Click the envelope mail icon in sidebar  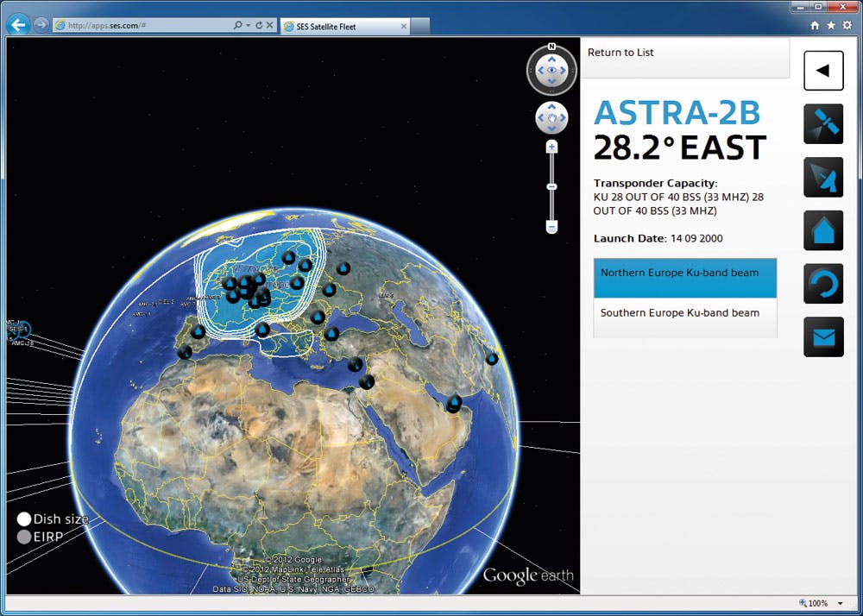[823, 336]
